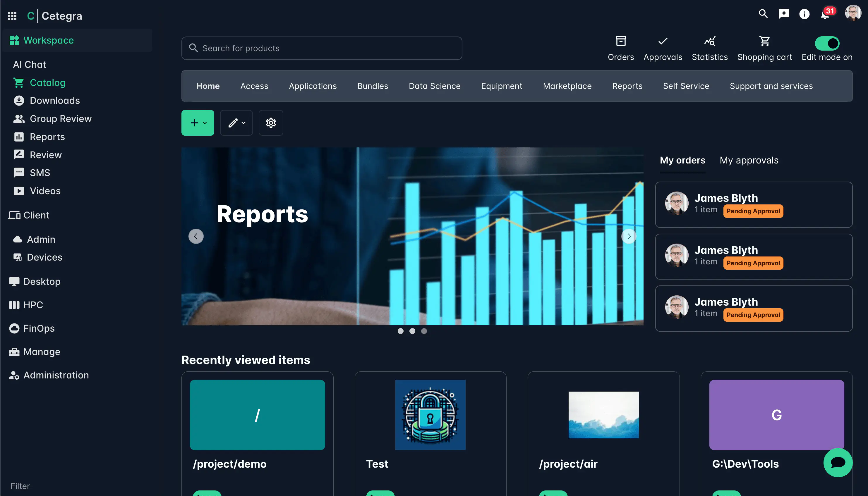
Task: Select the third carousel dot indicator
Action: click(x=424, y=331)
